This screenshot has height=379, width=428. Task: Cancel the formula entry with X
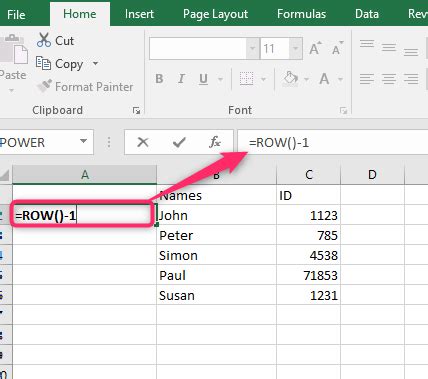pyautogui.click(x=143, y=142)
